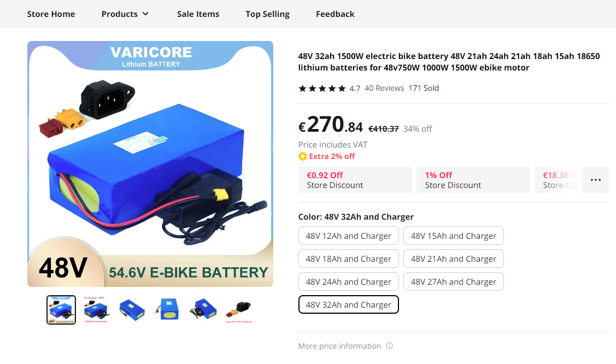Go to the Sale Items tab
This screenshot has height=364, width=616.
pyautogui.click(x=198, y=14)
